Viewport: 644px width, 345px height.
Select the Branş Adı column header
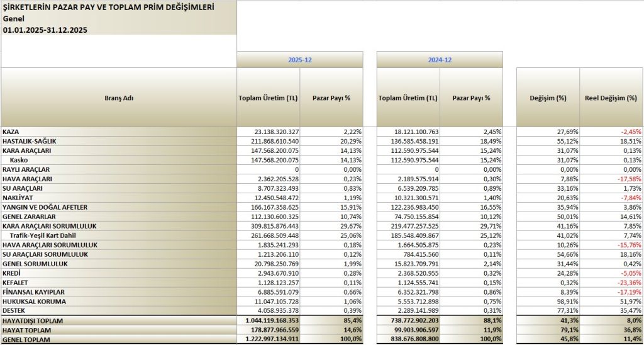[x=119, y=98]
